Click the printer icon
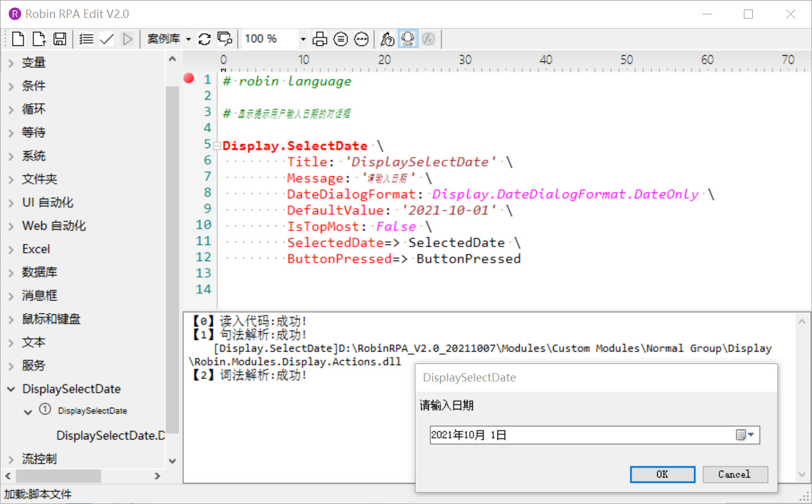The width and height of the screenshot is (812, 504). (x=320, y=39)
